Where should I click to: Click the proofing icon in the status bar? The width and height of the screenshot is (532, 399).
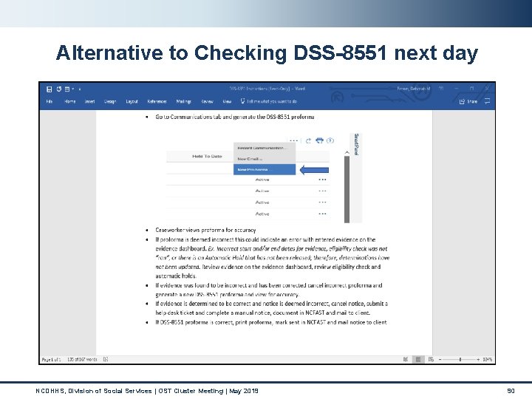(106, 359)
